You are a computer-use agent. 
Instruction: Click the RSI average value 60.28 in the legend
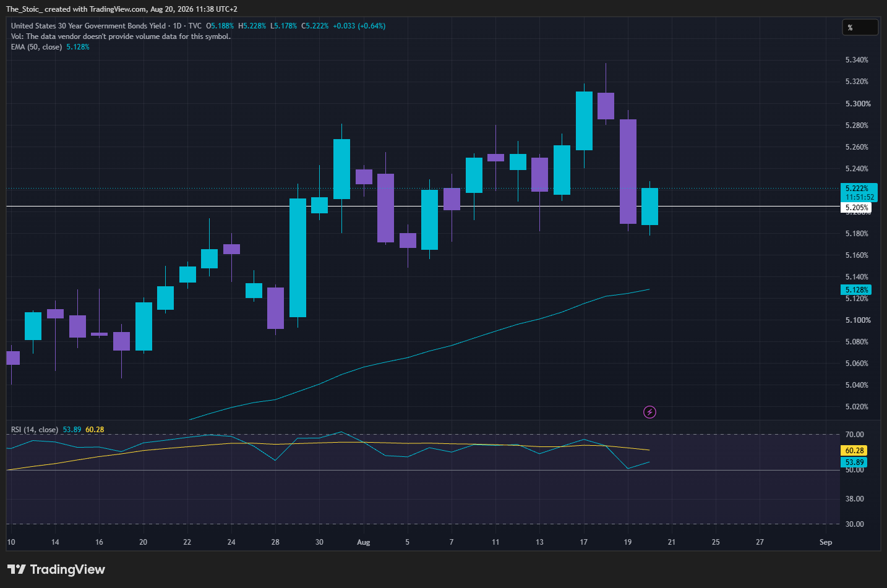click(x=95, y=430)
